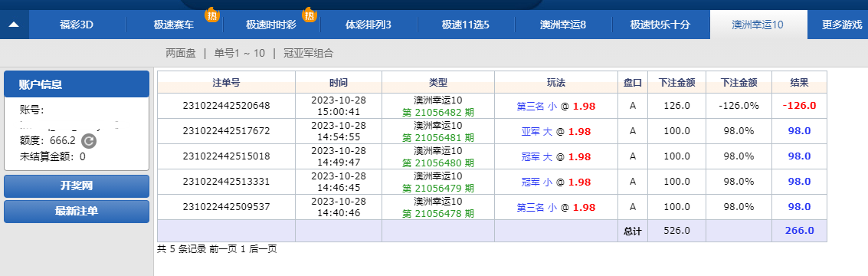Click period 第 21056478 期

tap(438, 213)
